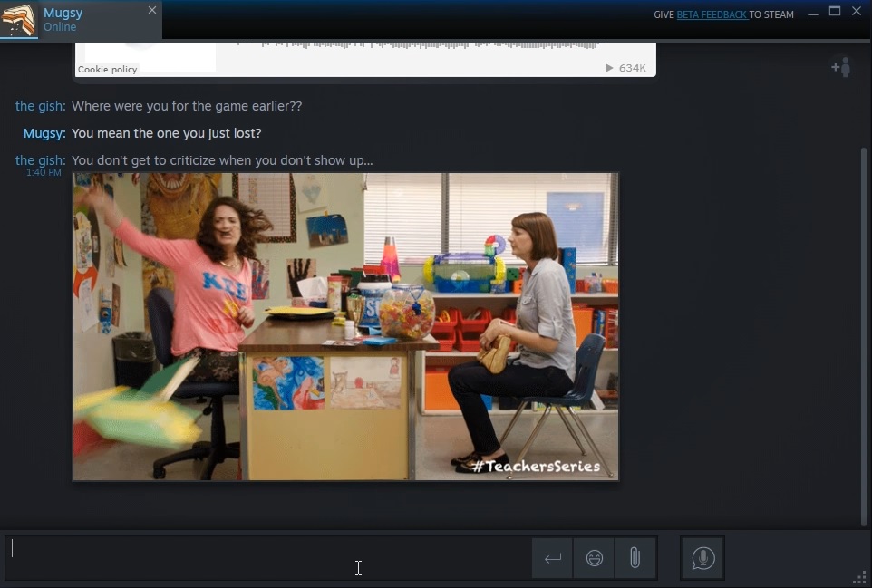Minimize the Steam chat window

click(x=813, y=14)
